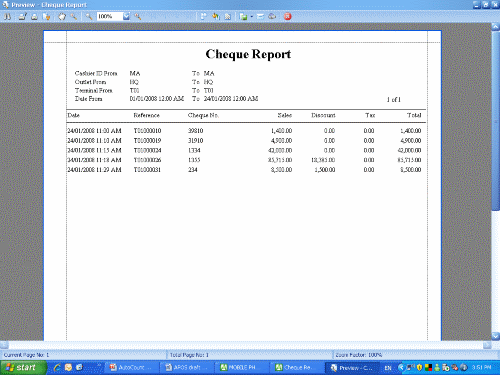Click the send via e-mail envelope icon
Viewport: 500px width, 375px height.
[260, 16]
